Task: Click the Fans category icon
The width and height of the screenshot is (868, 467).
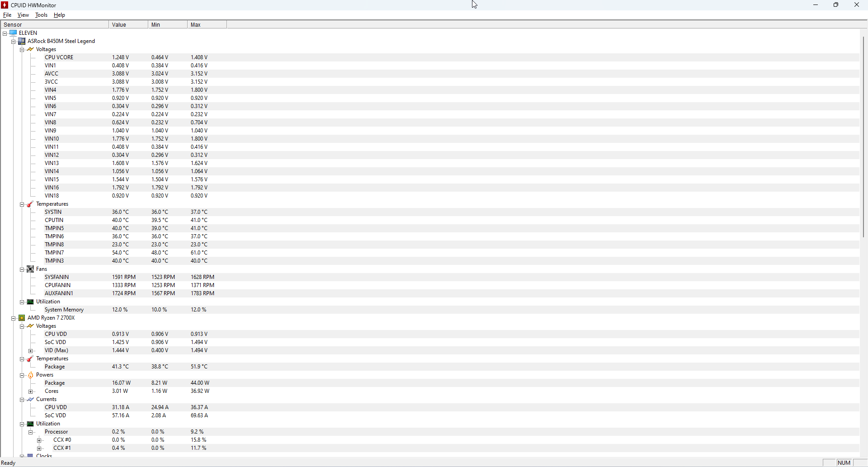Action: click(x=30, y=269)
